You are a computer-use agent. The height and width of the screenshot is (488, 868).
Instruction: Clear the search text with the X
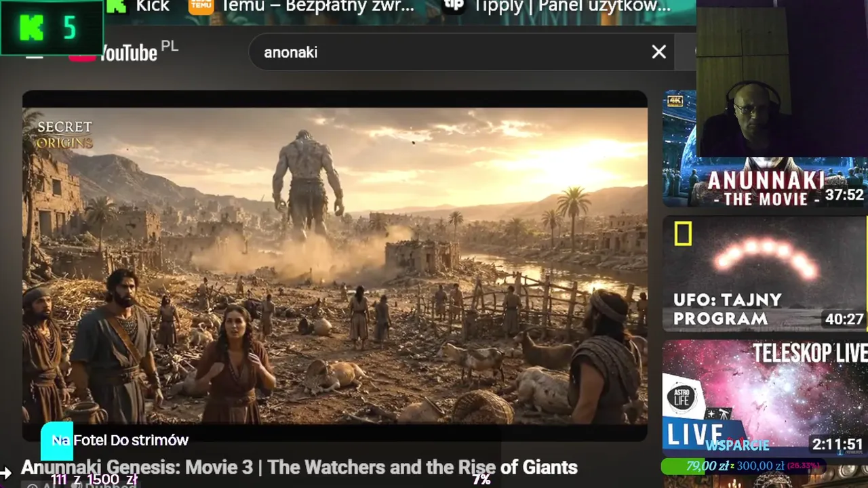click(x=658, y=52)
